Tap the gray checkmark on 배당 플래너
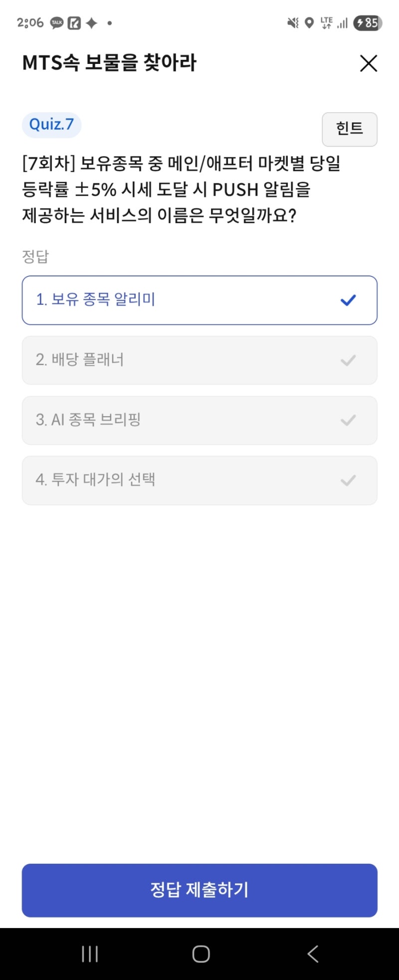Viewport: 399px width, 980px height. [x=348, y=360]
